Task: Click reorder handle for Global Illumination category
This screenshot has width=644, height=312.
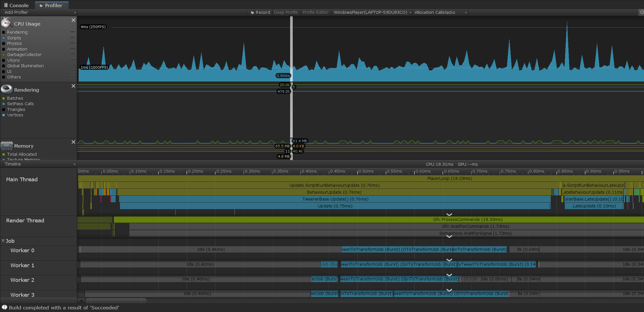Action: click(73, 66)
